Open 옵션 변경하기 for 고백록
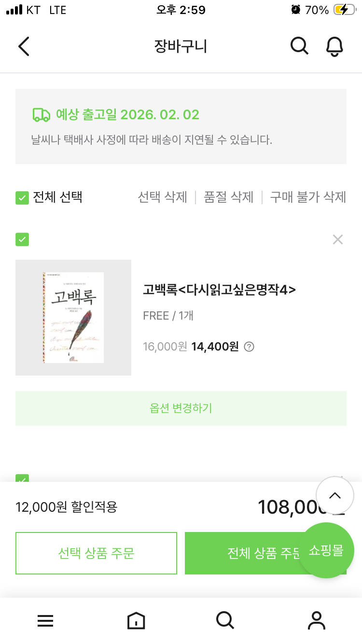 [181, 408]
